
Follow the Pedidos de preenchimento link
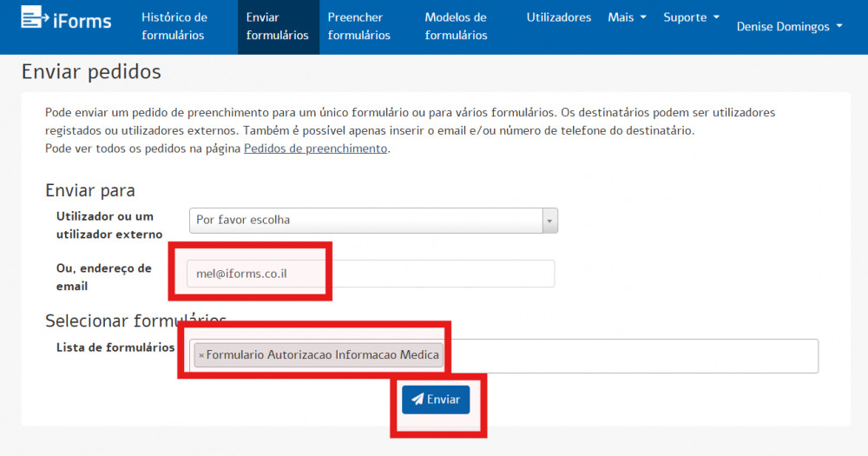315,149
